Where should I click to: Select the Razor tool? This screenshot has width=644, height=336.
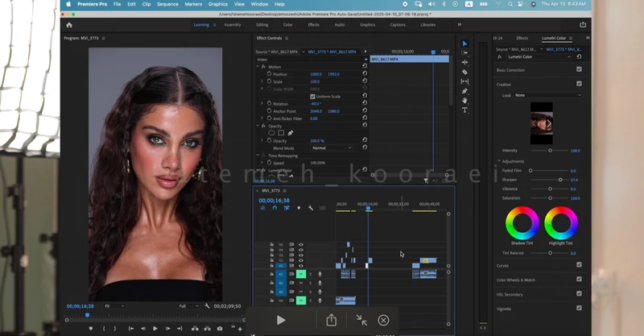tap(464, 72)
